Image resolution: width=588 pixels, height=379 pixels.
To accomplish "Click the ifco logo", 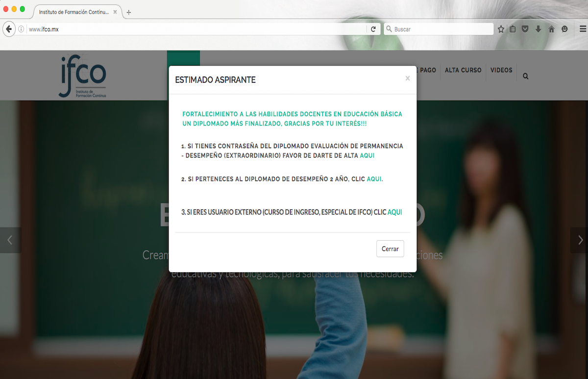I will (x=82, y=76).
